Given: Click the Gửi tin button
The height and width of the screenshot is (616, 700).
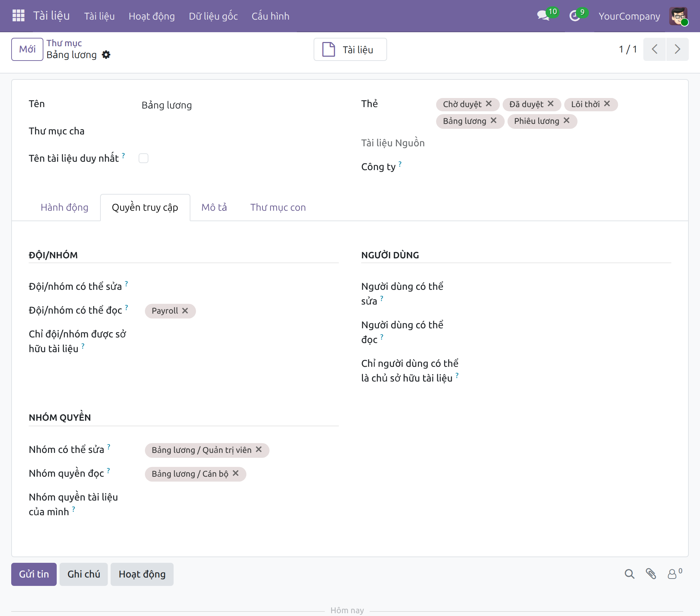Looking at the screenshot, I should point(34,574).
